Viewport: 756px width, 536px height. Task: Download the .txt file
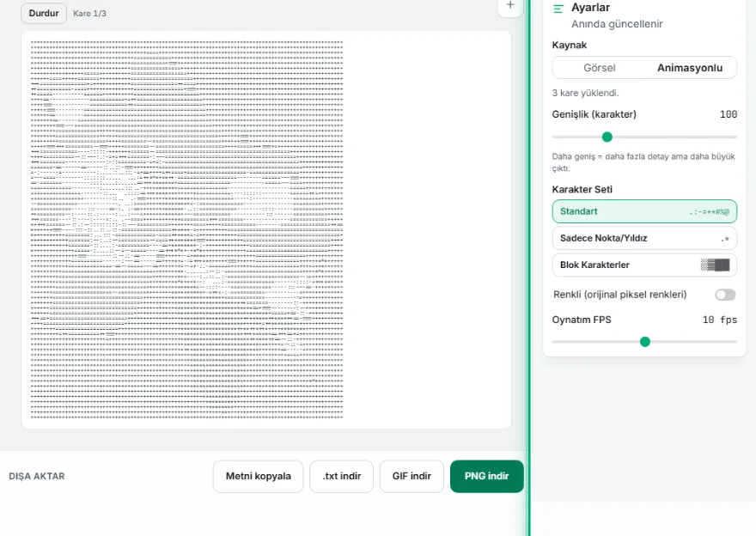tap(341, 476)
